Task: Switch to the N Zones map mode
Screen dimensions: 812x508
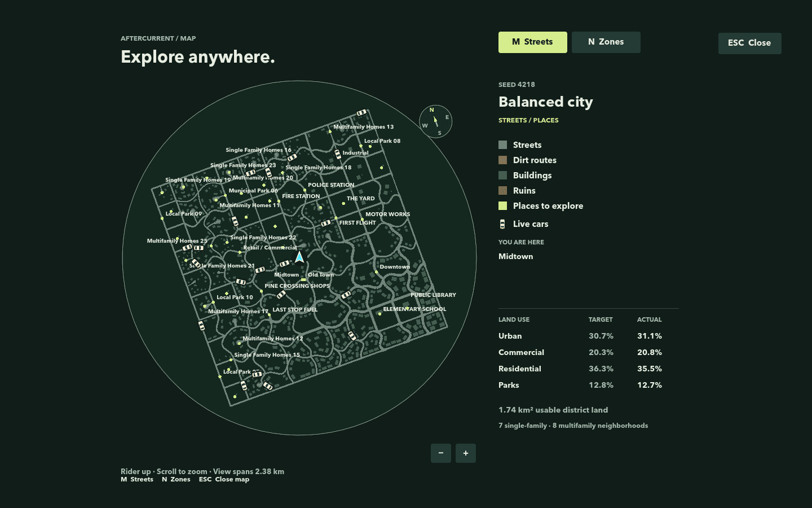Action: tap(606, 42)
